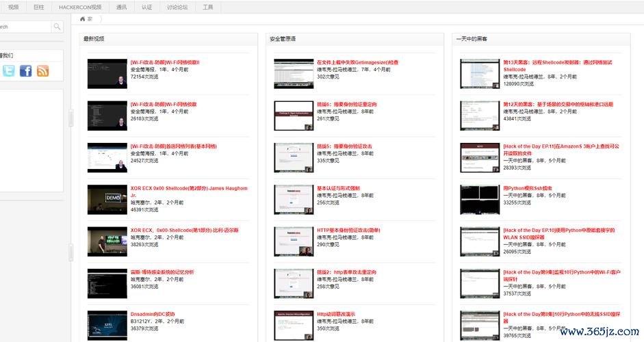Click the 46391次浏览 view count text

[x=144, y=210]
